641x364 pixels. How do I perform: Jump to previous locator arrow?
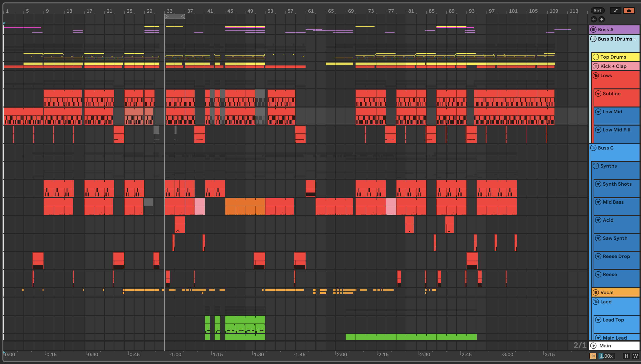[594, 19]
